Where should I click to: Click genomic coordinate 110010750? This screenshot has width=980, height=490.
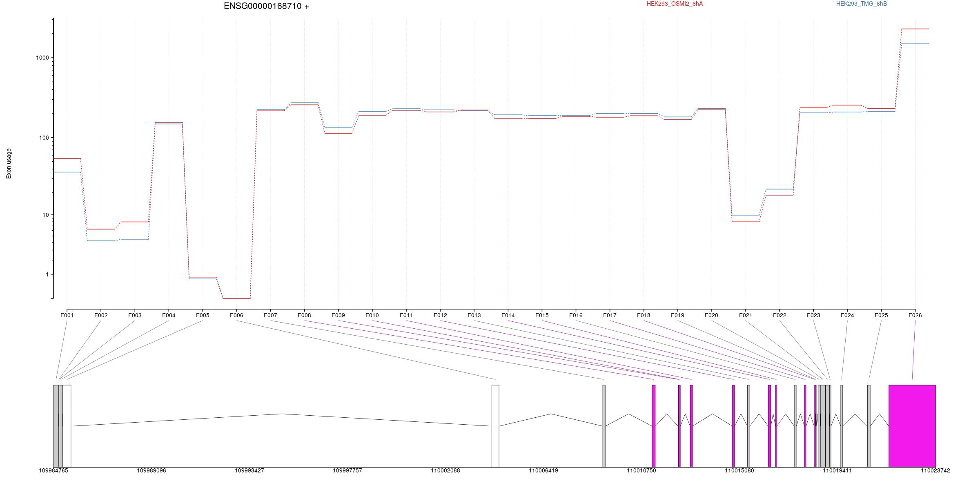pos(641,471)
